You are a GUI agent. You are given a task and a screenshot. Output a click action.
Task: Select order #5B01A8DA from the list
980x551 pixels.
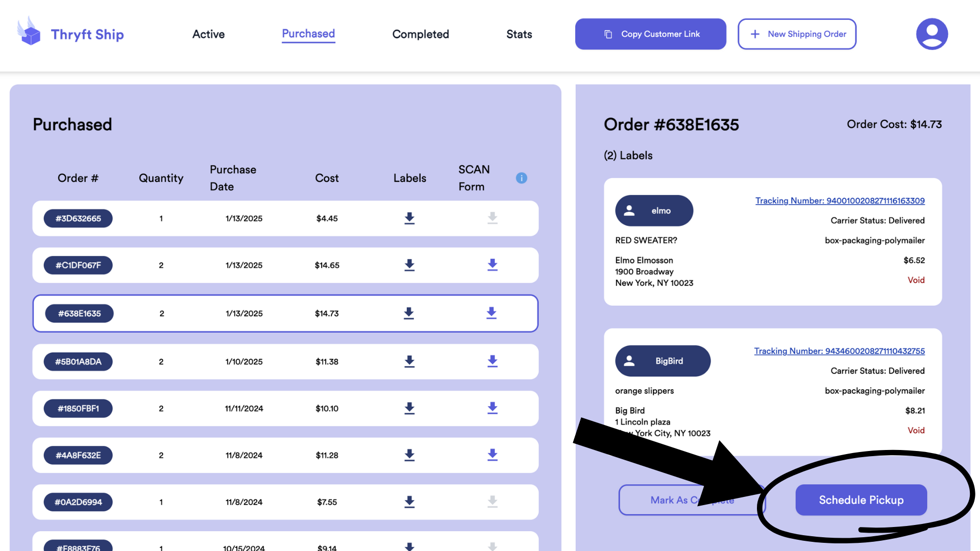[78, 361]
